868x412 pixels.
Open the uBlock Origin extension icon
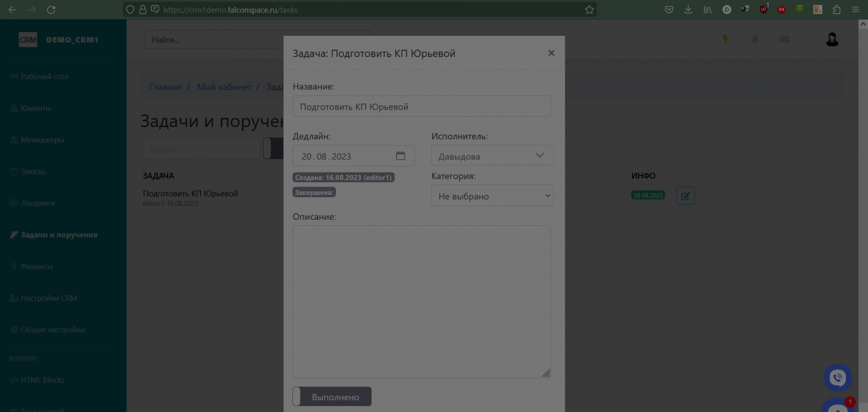click(x=764, y=9)
